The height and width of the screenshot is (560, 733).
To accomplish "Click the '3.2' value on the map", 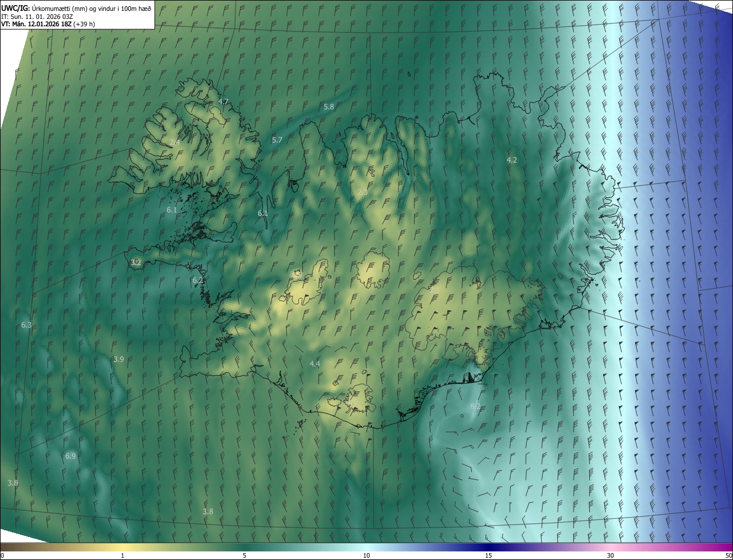I will pyautogui.click(x=136, y=262).
